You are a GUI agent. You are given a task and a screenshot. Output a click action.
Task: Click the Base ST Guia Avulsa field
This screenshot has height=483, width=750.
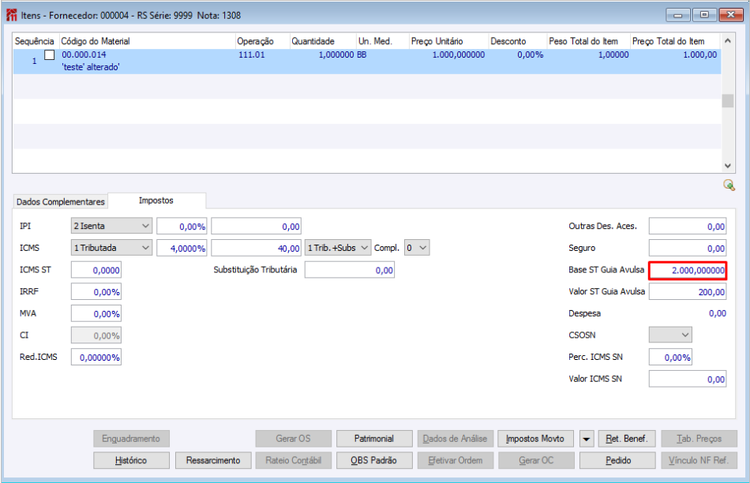[x=688, y=270]
